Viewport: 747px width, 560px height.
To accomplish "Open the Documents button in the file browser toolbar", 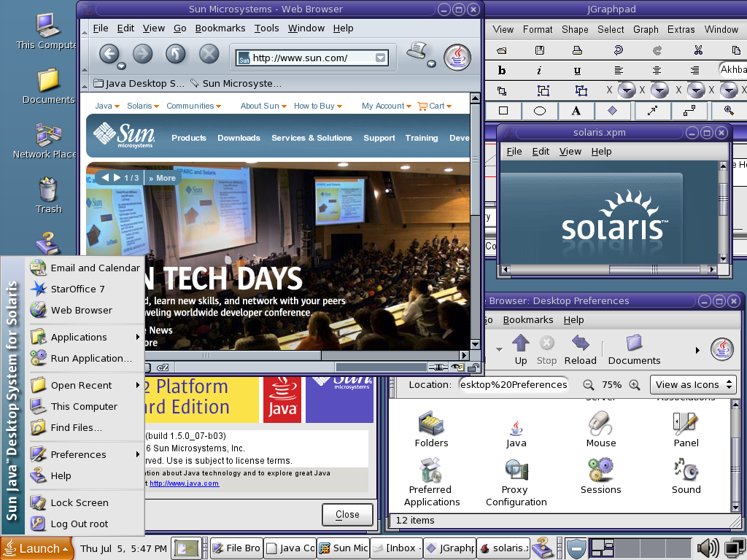I will (x=634, y=349).
